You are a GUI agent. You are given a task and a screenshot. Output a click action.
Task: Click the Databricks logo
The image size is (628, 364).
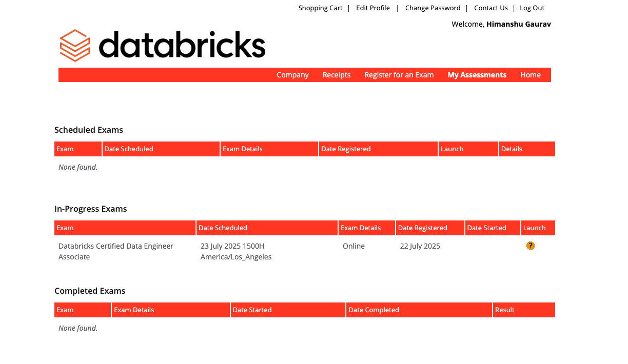[x=163, y=45]
